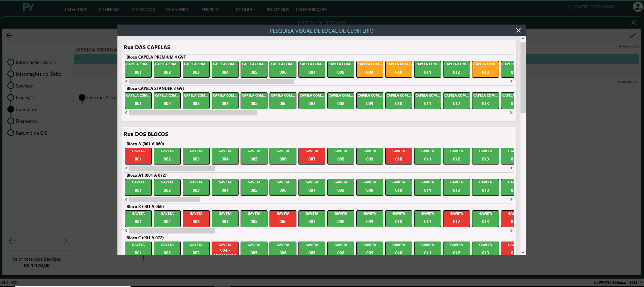Close the Pesquisa Visual dialog
644x287 pixels.
tap(518, 30)
